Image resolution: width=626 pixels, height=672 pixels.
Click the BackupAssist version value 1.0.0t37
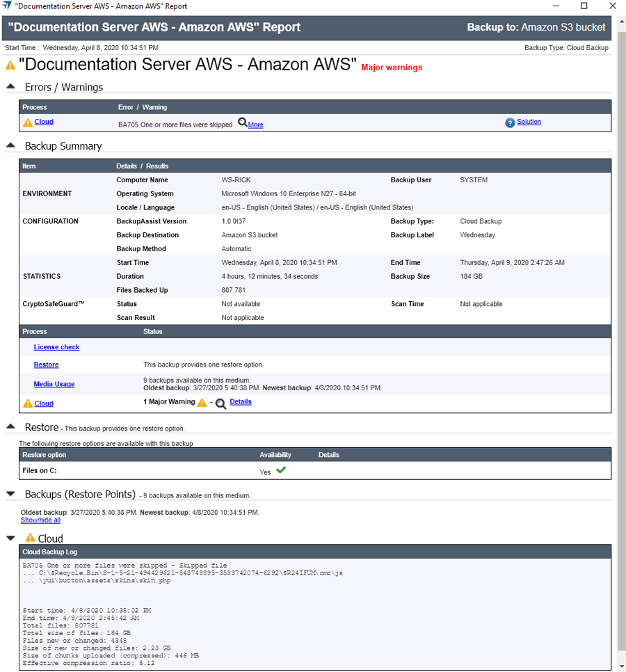pos(234,221)
